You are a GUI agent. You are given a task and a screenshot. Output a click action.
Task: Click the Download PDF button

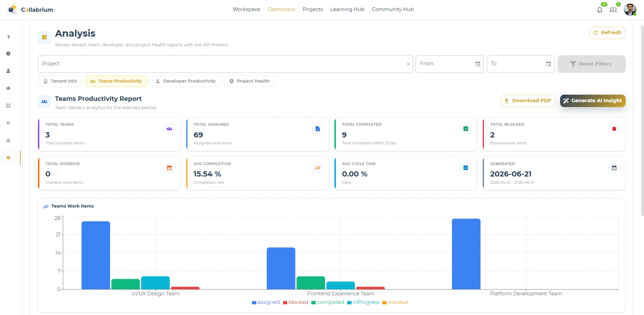click(528, 101)
